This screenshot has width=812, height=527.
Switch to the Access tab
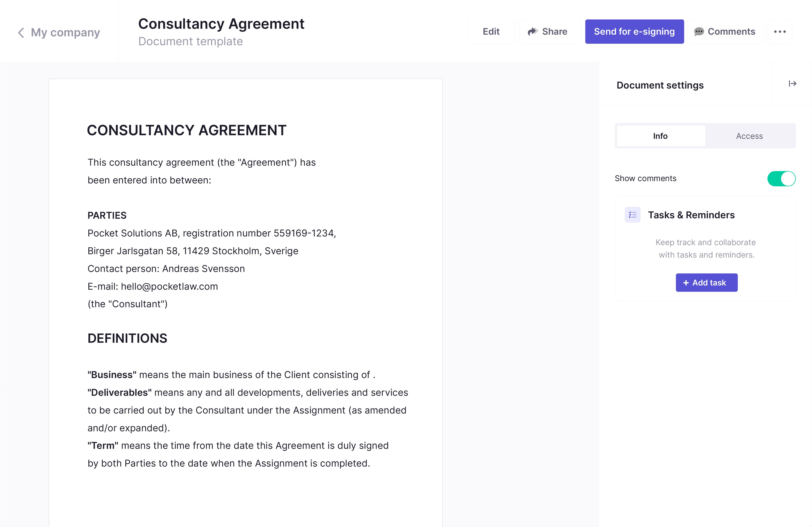(x=749, y=136)
